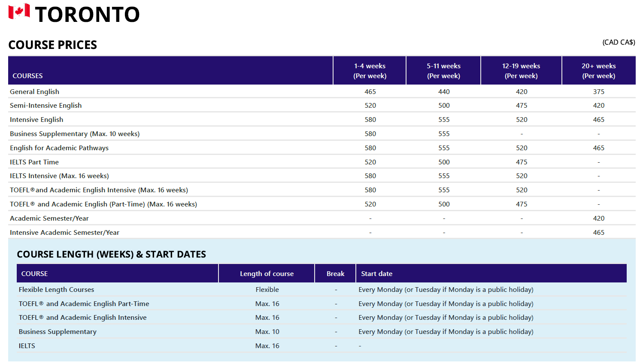
Task: Select the Flexible Length Courses row
Action: click(x=322, y=290)
